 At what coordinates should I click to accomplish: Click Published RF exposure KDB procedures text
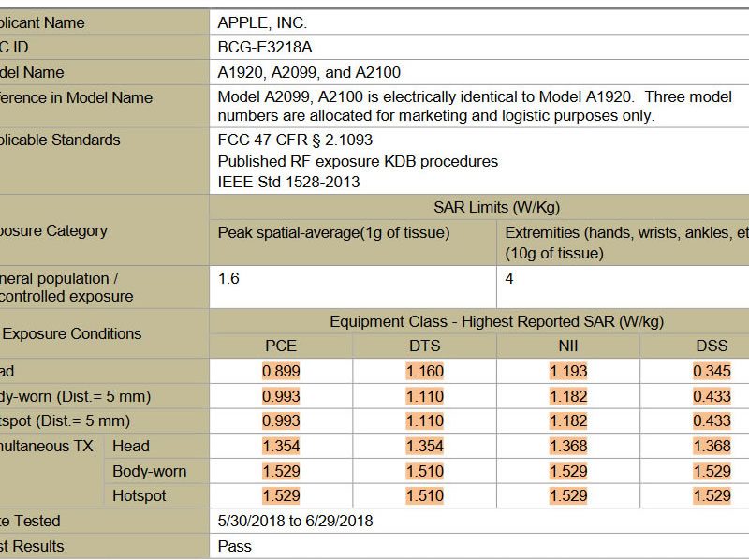click(358, 161)
